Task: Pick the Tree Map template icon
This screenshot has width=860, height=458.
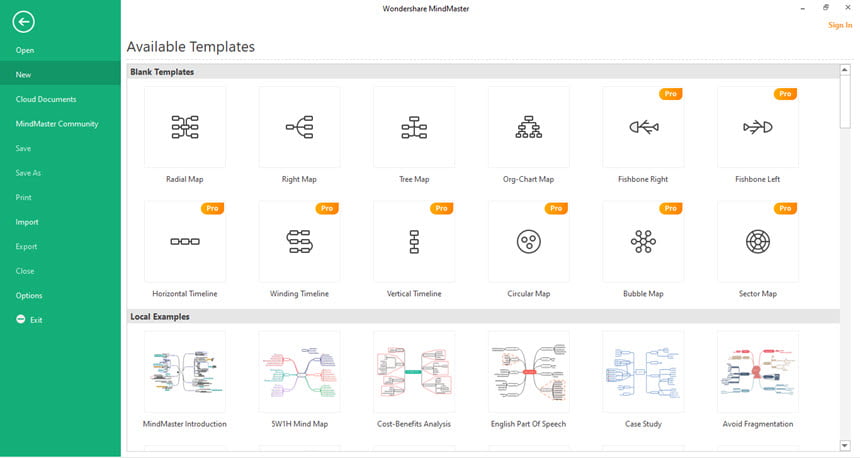Action: [414, 127]
